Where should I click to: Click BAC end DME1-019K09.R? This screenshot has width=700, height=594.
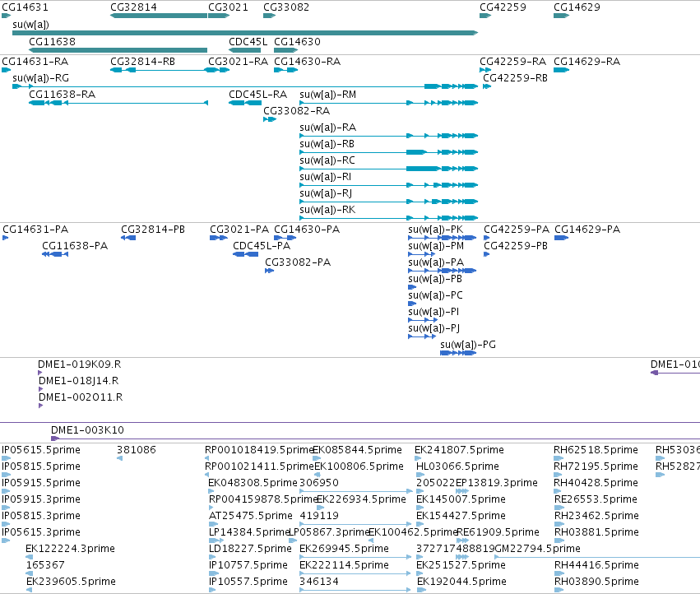click(x=80, y=364)
